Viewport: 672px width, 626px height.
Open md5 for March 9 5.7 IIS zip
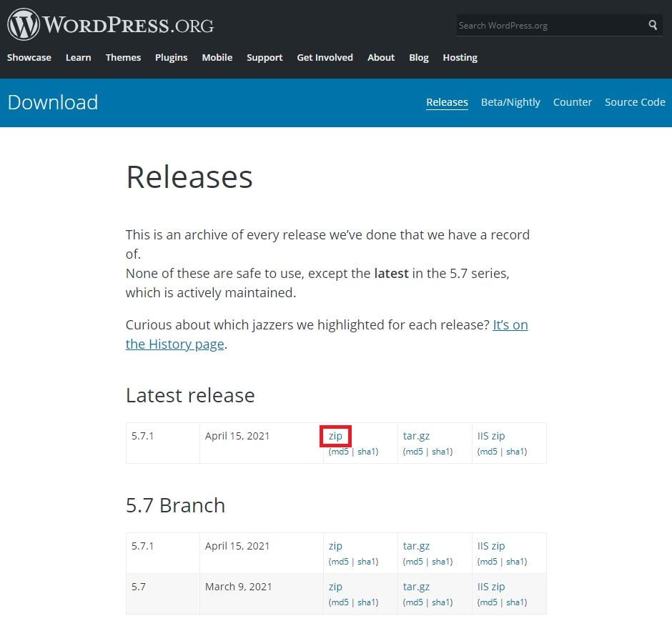[x=488, y=602]
